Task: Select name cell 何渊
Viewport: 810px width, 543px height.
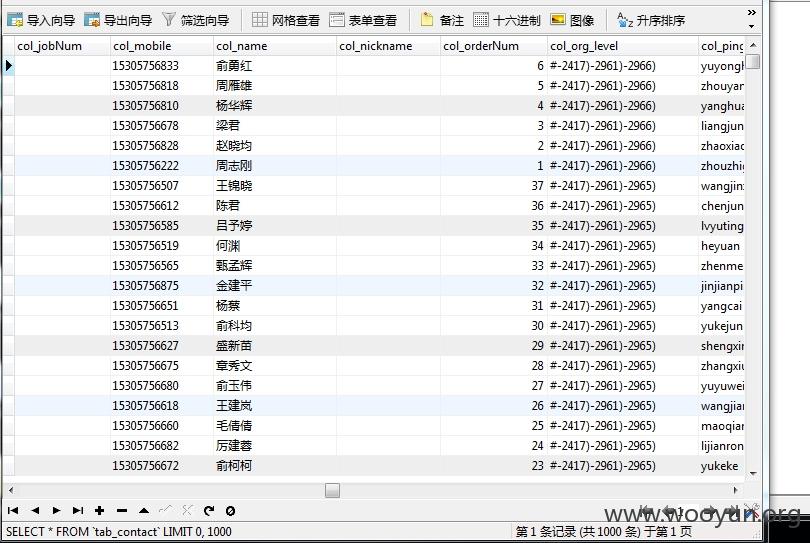Action: point(275,246)
